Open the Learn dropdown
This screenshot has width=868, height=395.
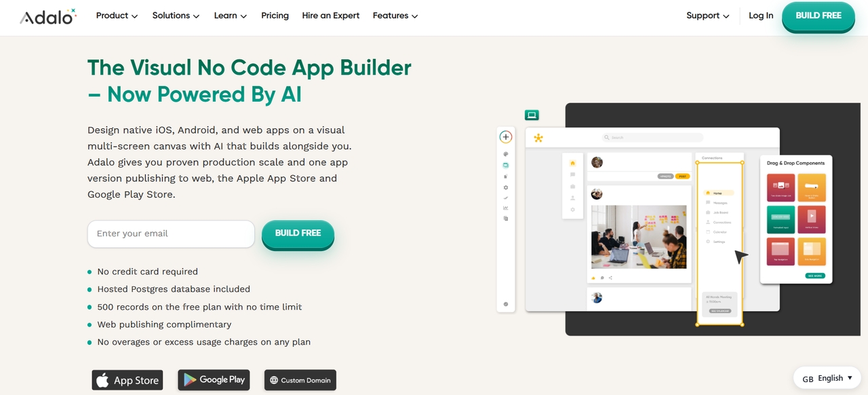click(231, 16)
